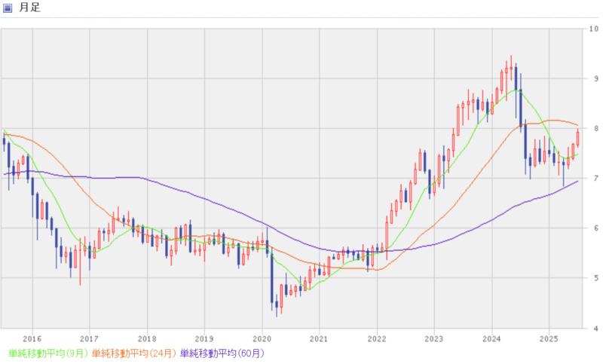
Task: Click the 2023 x-axis year label
Action: tap(434, 339)
